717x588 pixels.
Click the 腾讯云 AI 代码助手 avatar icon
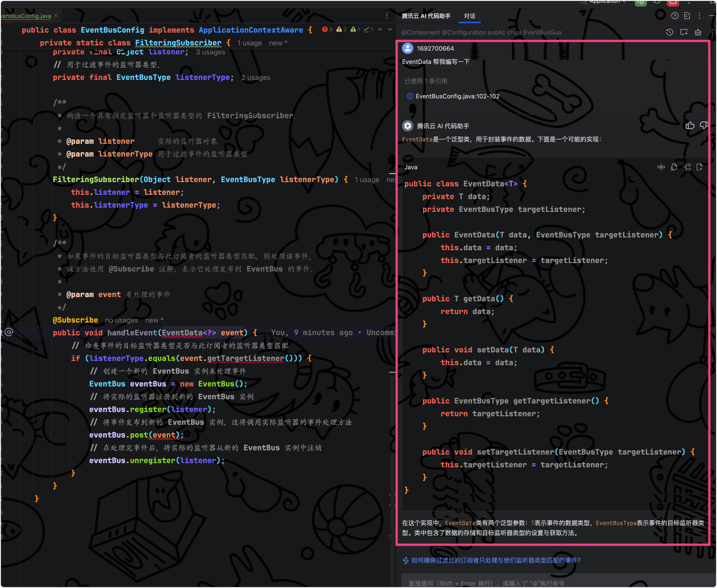(x=407, y=126)
